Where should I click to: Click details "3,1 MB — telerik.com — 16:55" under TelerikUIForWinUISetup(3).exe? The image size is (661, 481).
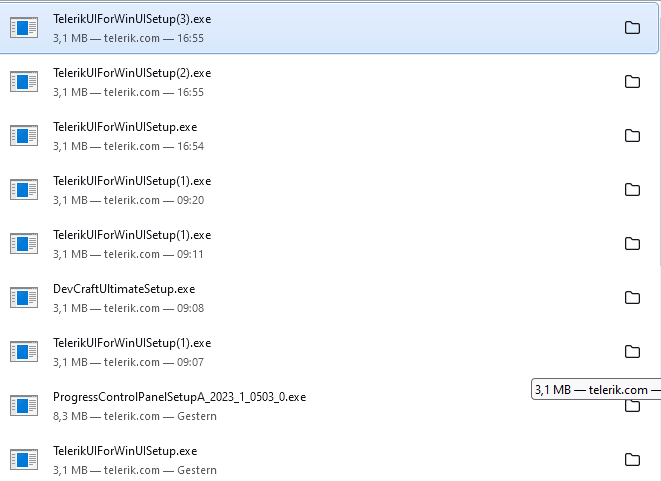click(x=129, y=38)
